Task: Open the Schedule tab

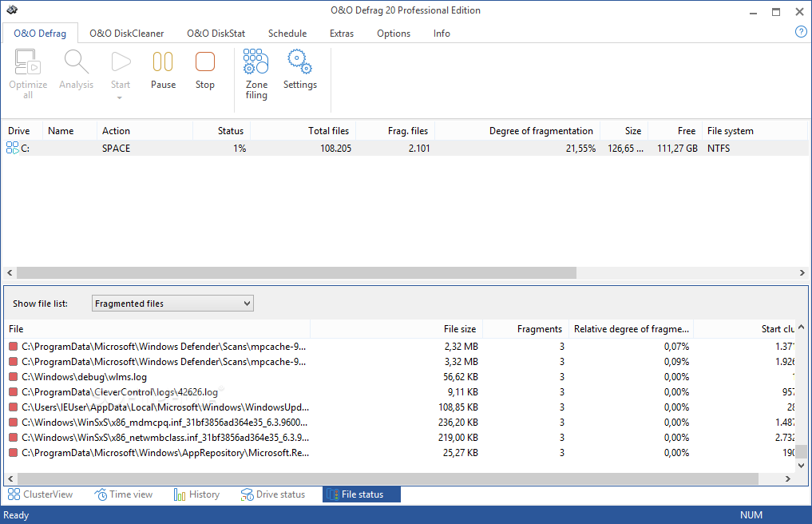Action: 287,34
